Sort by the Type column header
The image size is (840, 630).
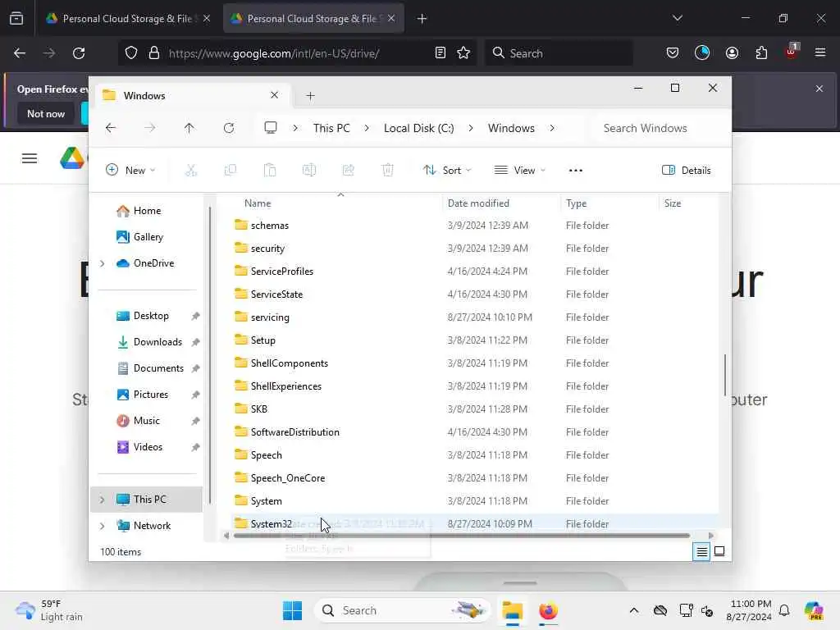pyautogui.click(x=577, y=203)
